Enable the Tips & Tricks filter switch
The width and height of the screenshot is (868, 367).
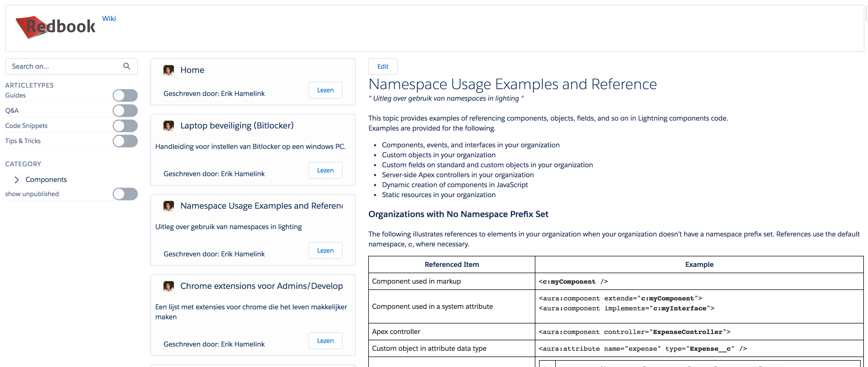tap(125, 141)
